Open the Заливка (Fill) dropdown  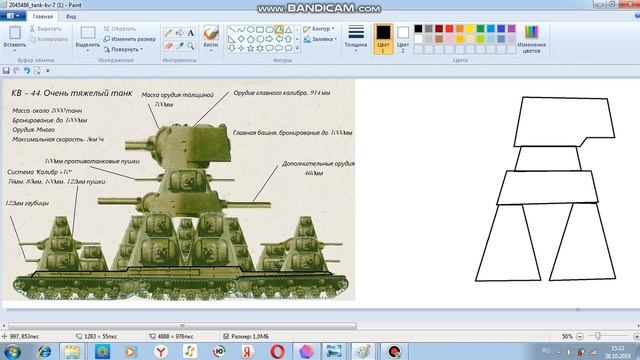[x=320, y=39]
